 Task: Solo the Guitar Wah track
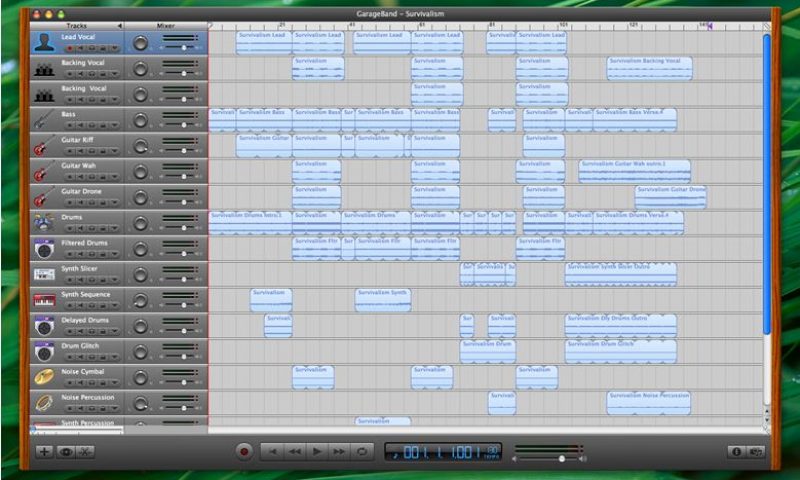tap(91, 177)
